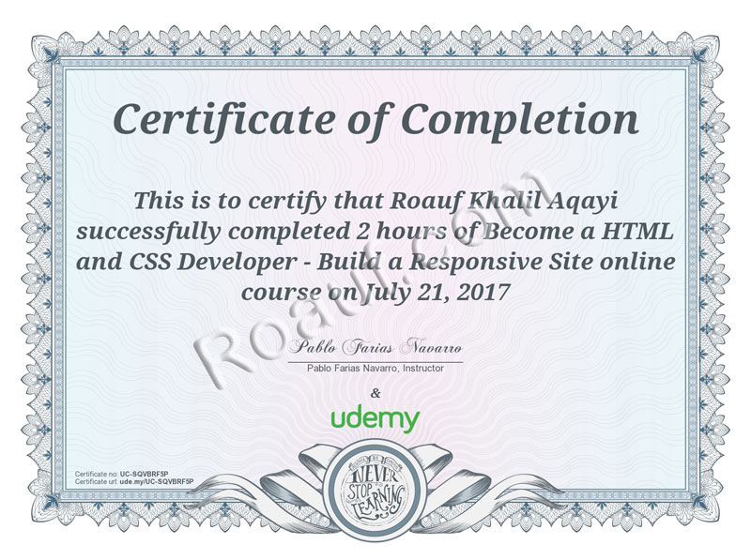Click the handwritten Pablo Farias Navarro signature

(x=375, y=349)
